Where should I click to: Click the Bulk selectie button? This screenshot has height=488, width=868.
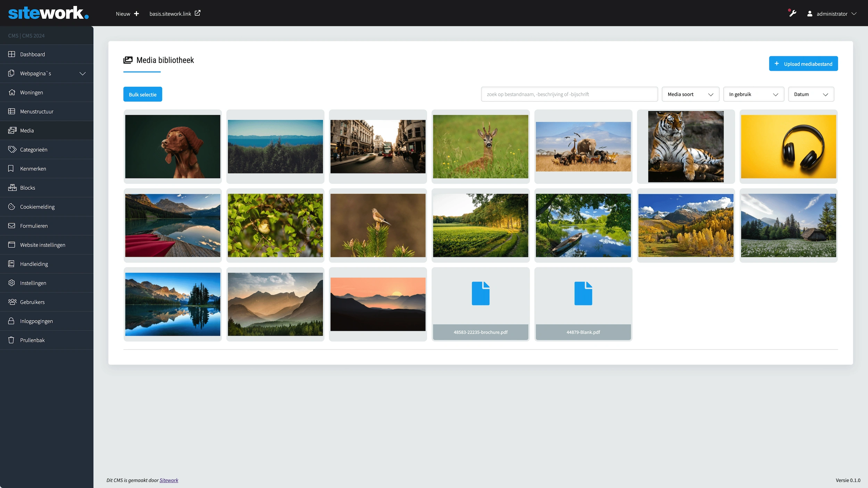(142, 94)
